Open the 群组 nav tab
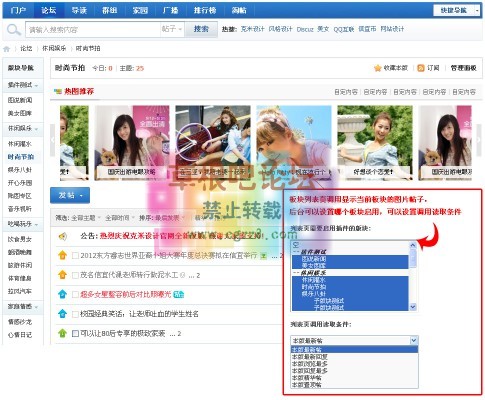This screenshot has width=485, height=400. pos(110,10)
